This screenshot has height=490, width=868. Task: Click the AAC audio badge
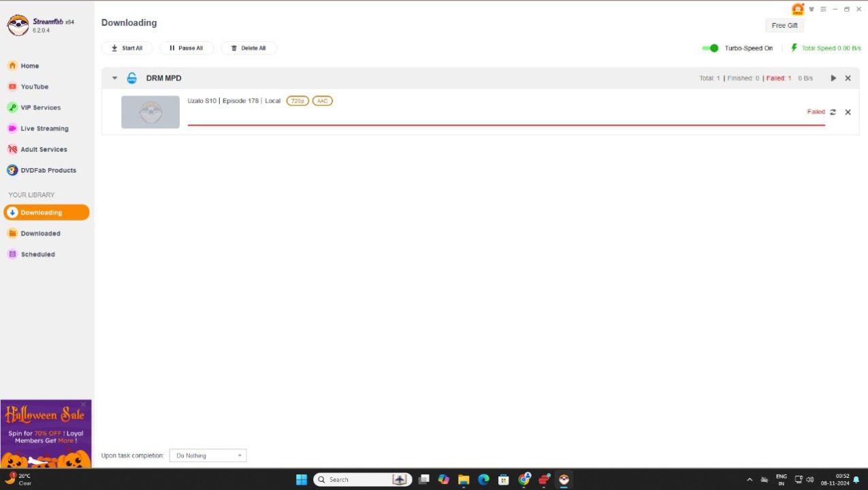click(x=323, y=101)
